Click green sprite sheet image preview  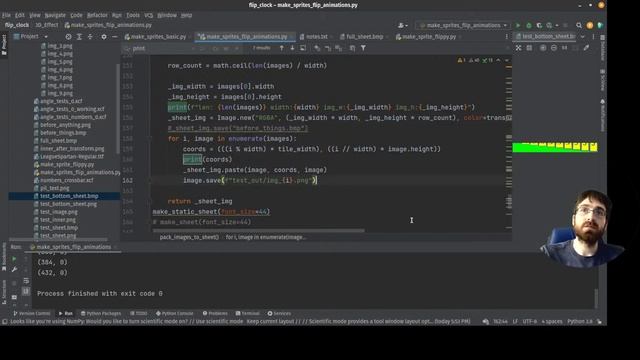555,147
